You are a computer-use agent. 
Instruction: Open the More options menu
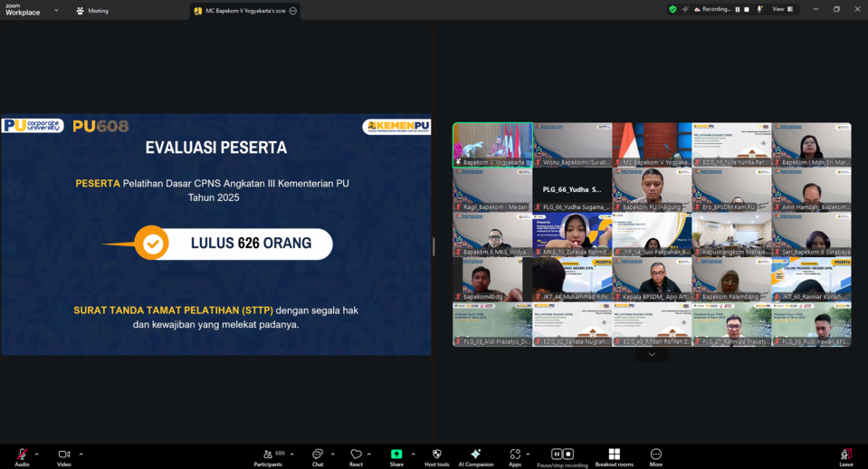[655, 456]
